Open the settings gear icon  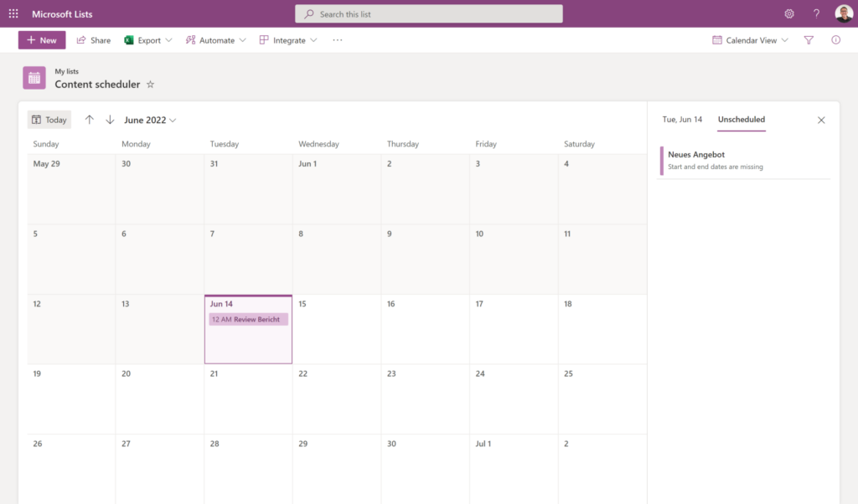coord(788,14)
